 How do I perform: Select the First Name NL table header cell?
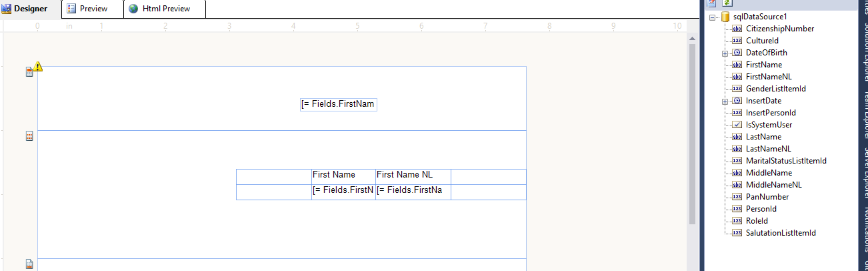[413, 176]
